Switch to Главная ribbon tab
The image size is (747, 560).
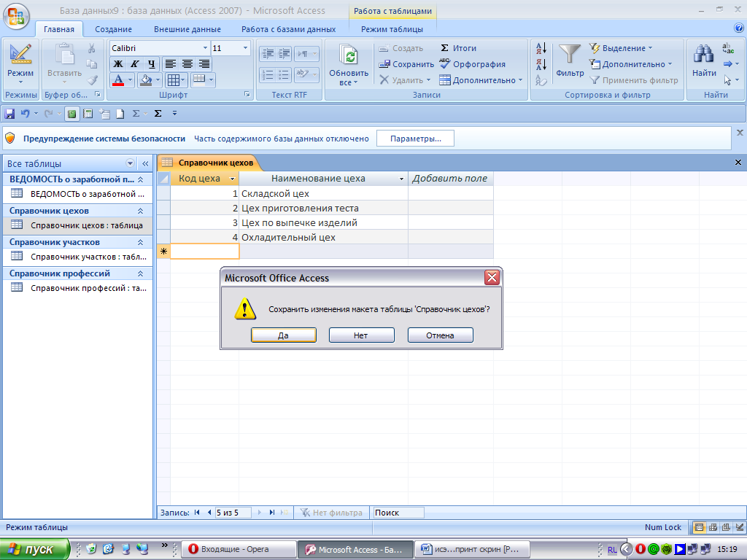point(59,29)
